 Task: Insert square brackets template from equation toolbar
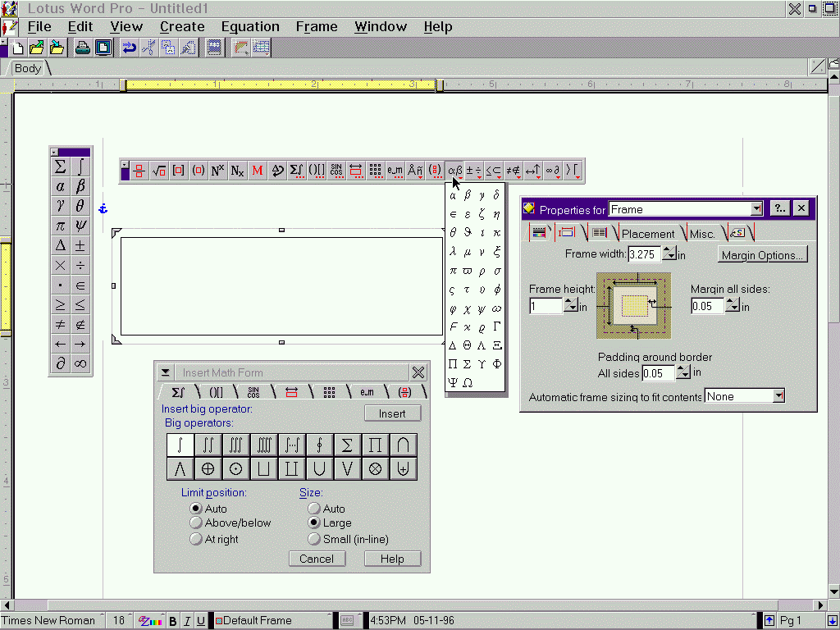[178, 171]
